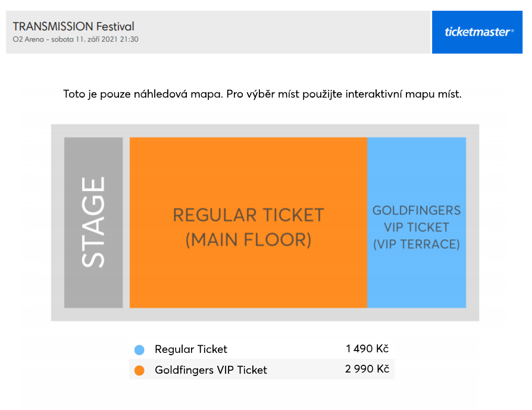Click the Goldfingers VIP Ticket legend label
The image size is (532, 410).
(211, 370)
